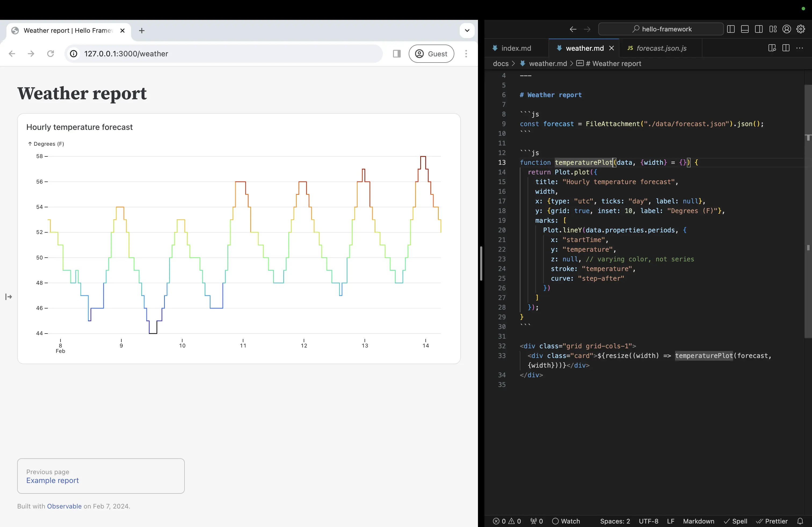Click Open Preview to the Side icon
812x527 pixels.
click(x=772, y=48)
